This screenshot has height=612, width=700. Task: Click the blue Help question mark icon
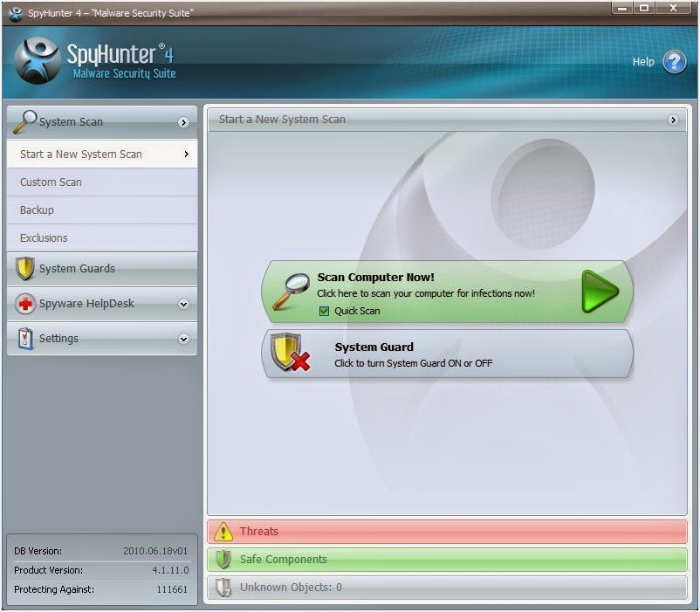[674, 62]
